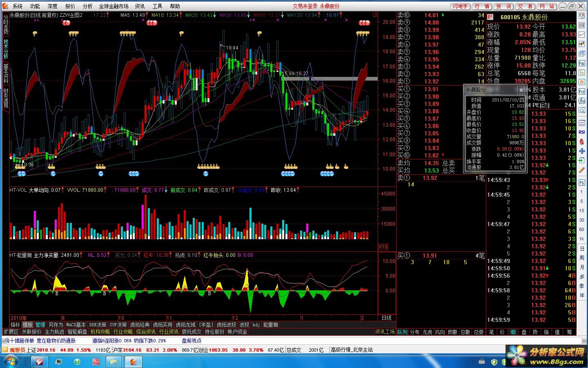Image resolution: width=588 pixels, height=368 pixels.
Task: Open the 分析 menu
Action: tap(87, 6)
